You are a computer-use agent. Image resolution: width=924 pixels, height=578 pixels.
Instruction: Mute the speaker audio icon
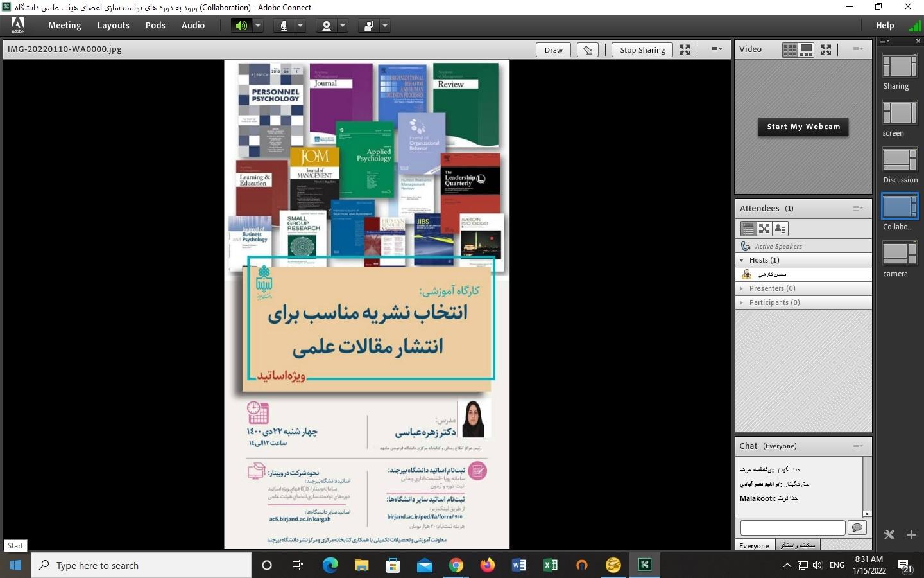pyautogui.click(x=241, y=26)
